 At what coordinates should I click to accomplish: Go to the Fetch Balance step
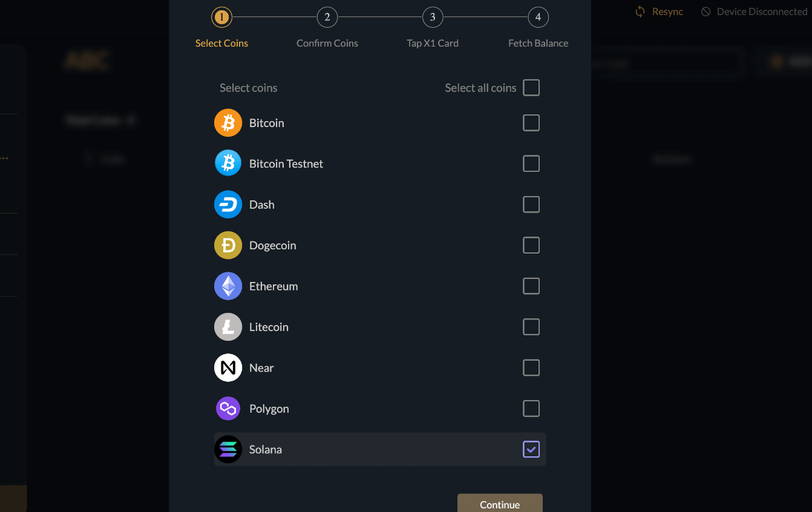[538, 17]
